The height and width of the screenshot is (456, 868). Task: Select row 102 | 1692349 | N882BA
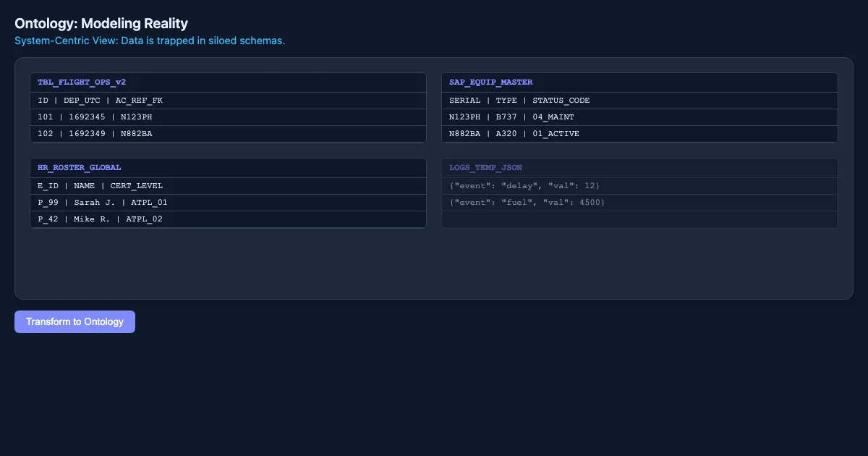[228, 134]
